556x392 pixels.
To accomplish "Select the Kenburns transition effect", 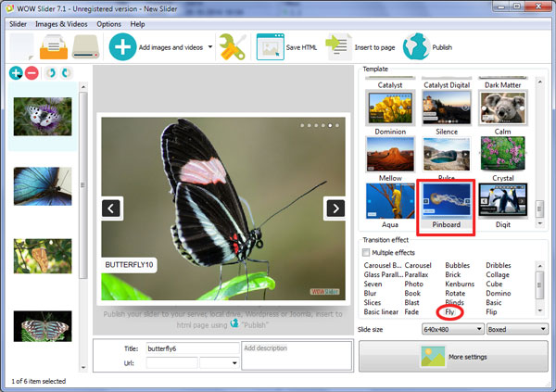I will pyautogui.click(x=460, y=284).
